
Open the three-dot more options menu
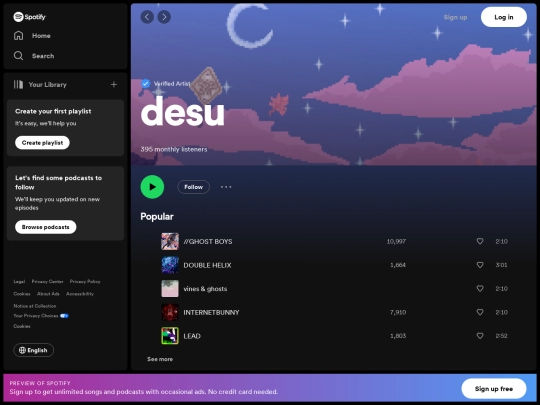(226, 187)
